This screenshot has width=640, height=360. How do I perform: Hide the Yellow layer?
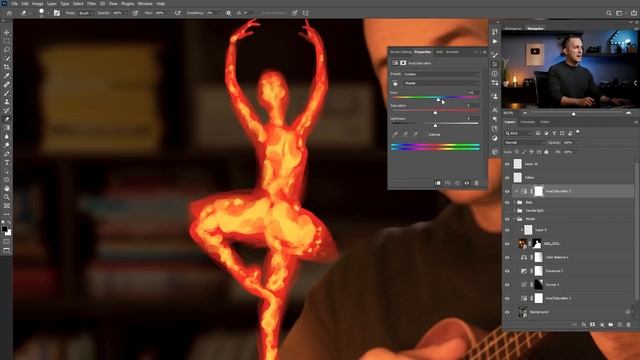(x=507, y=178)
